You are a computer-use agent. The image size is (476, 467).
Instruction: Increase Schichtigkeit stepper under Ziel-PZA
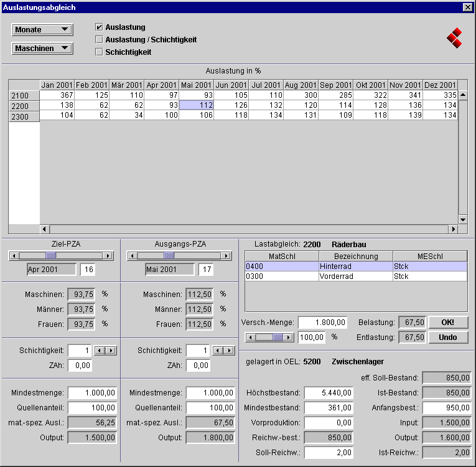[x=111, y=351]
